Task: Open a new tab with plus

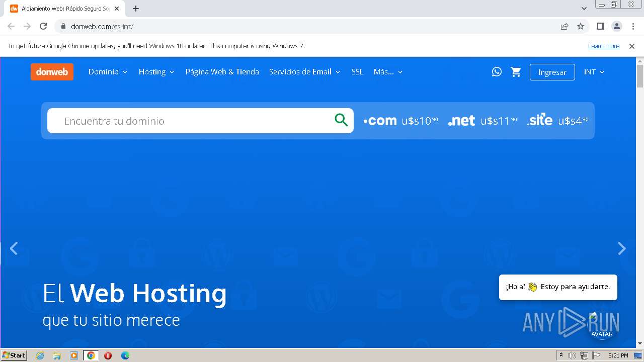Action: coord(136,9)
